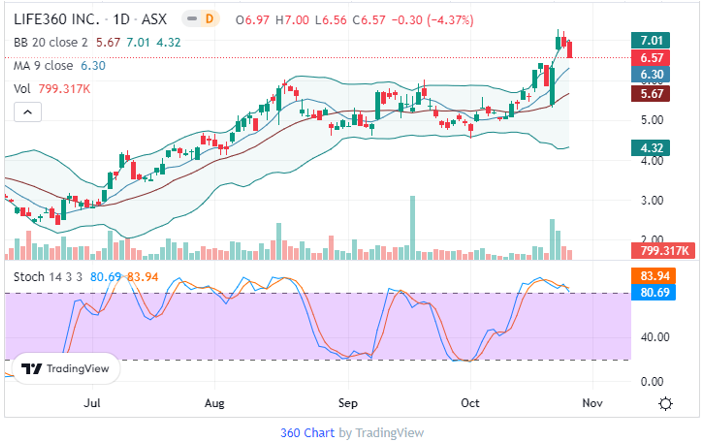Open chart settings gear icon

[x=666, y=403]
